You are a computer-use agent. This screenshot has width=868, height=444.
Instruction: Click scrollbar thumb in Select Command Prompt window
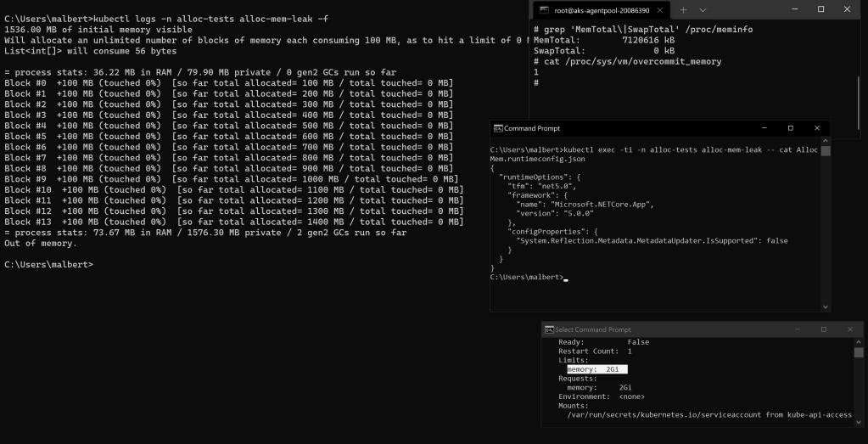[x=858, y=352]
